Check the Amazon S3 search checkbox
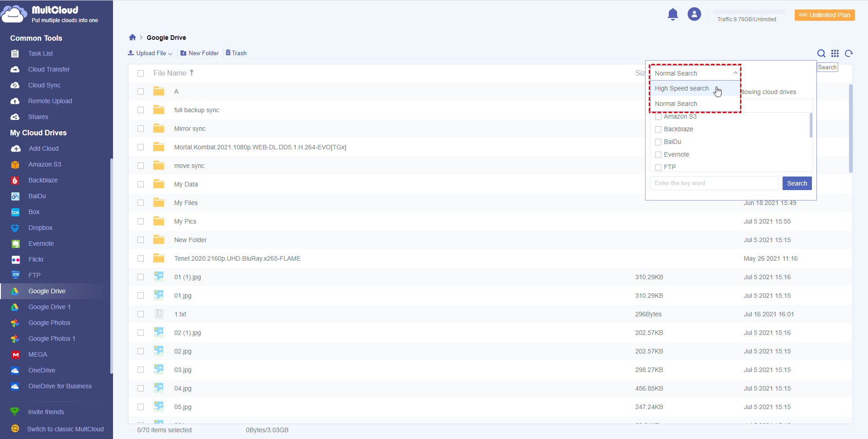This screenshot has width=868, height=439. (x=658, y=117)
